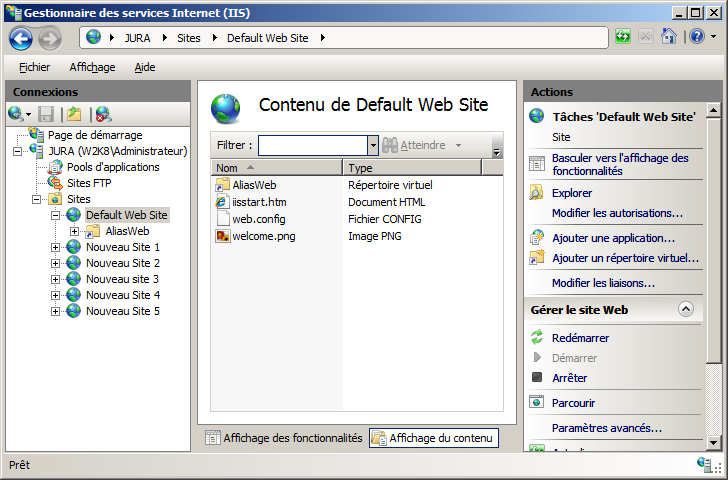The width and height of the screenshot is (728, 480).
Task: Select the welcome.png image file
Action: (x=263, y=236)
